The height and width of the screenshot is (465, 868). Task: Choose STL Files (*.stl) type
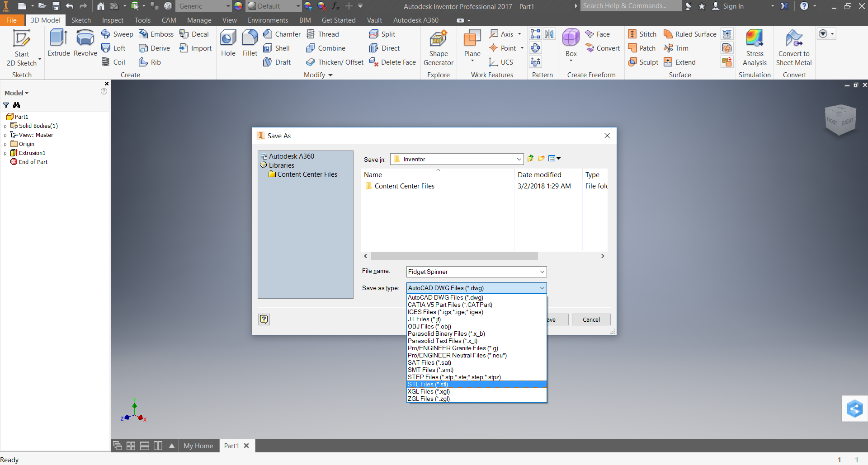click(x=476, y=384)
